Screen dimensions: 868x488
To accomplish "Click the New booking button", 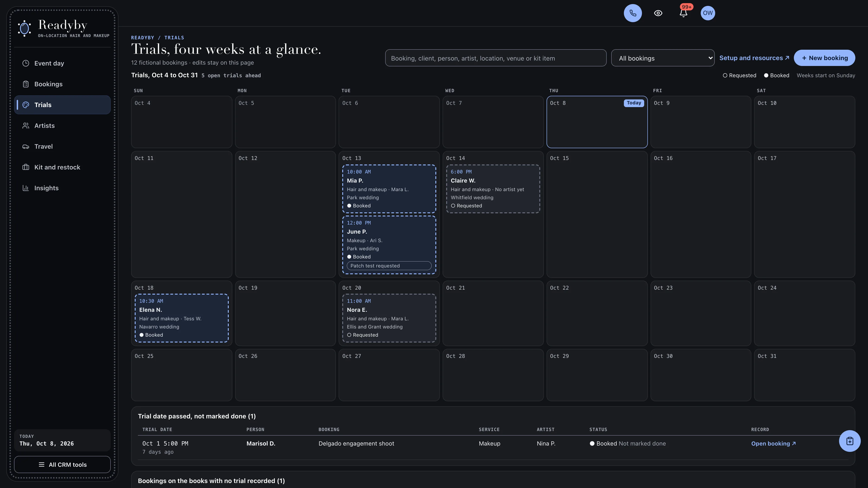I will (824, 58).
